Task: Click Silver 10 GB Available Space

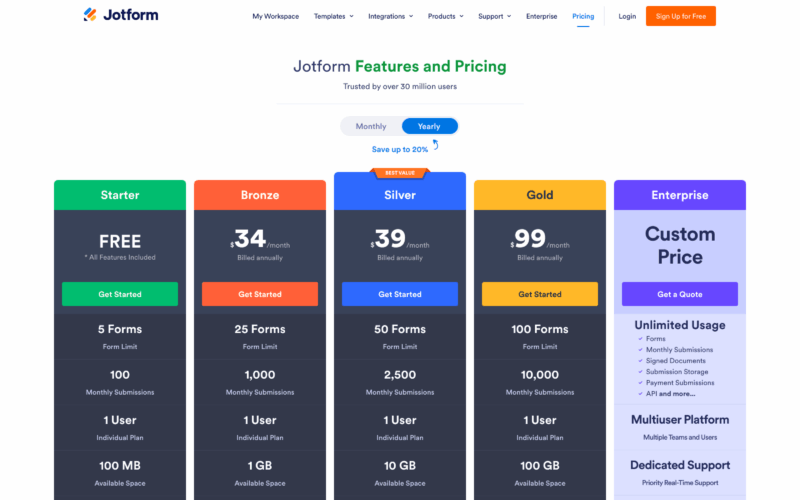Action: point(399,473)
